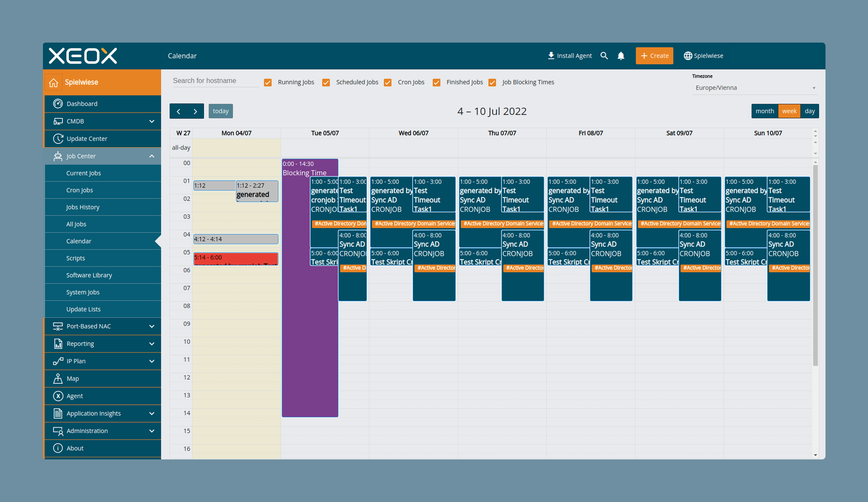Click Mon 04/07 column header
The width and height of the screenshot is (868, 502).
(x=237, y=133)
